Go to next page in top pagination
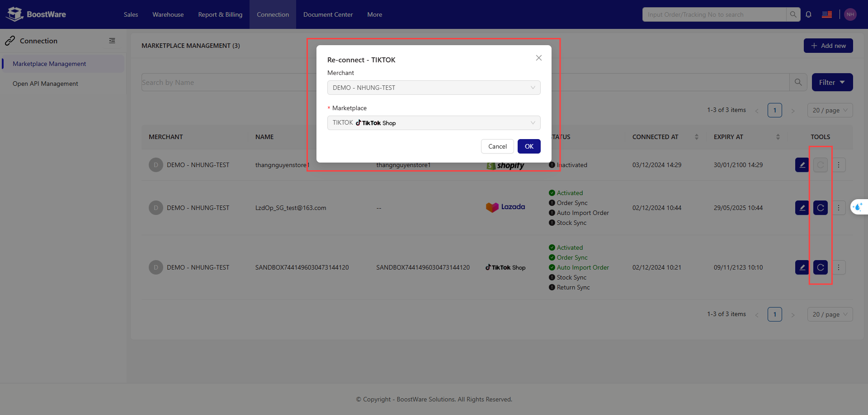The image size is (868, 415). pos(793,111)
